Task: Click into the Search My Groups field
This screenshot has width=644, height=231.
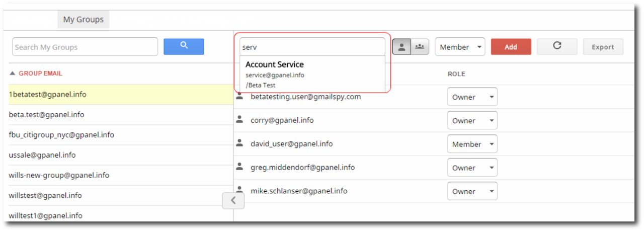Action: point(85,47)
